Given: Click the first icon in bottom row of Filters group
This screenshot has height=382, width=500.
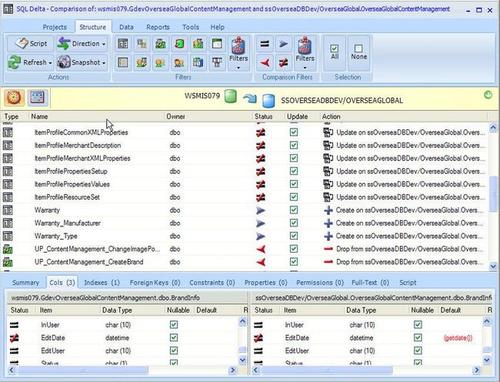Looking at the screenshot, I should pos(123,62).
